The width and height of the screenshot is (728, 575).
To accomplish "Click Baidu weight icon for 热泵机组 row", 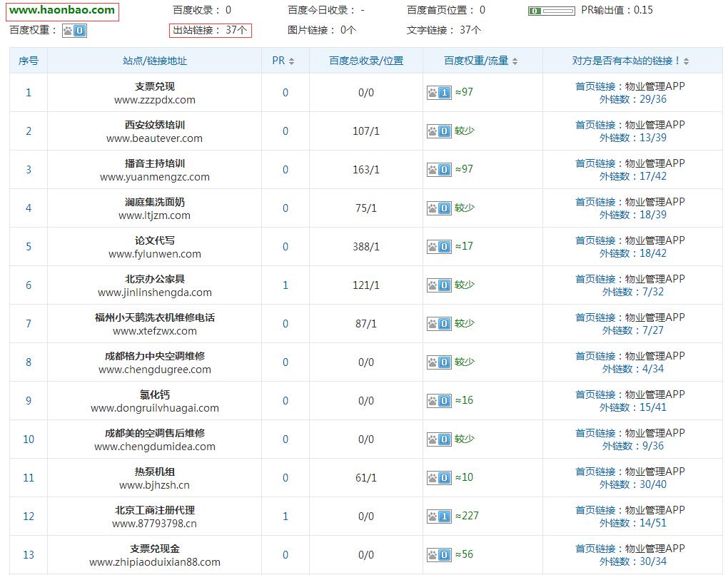I will [x=439, y=478].
